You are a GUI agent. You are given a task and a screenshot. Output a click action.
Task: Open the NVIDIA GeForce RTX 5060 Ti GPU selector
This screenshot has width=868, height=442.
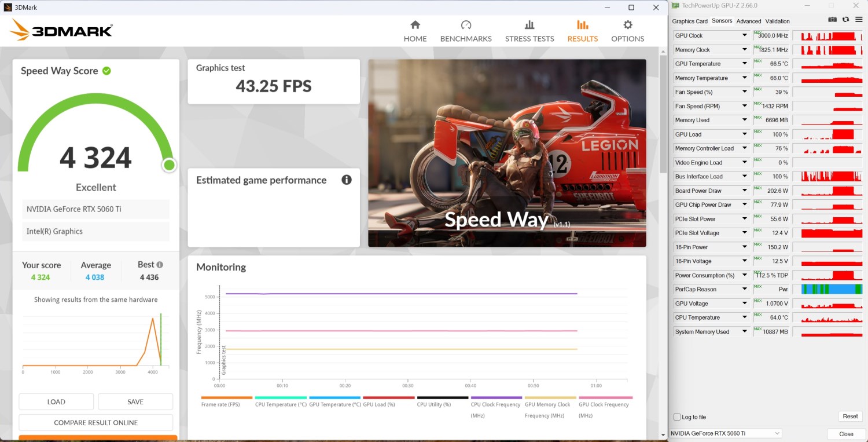[725, 433]
